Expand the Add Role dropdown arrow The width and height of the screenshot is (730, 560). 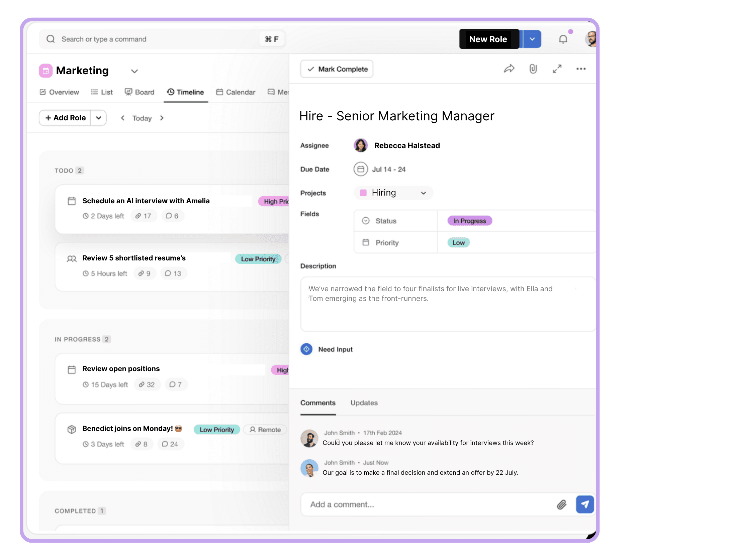point(99,118)
